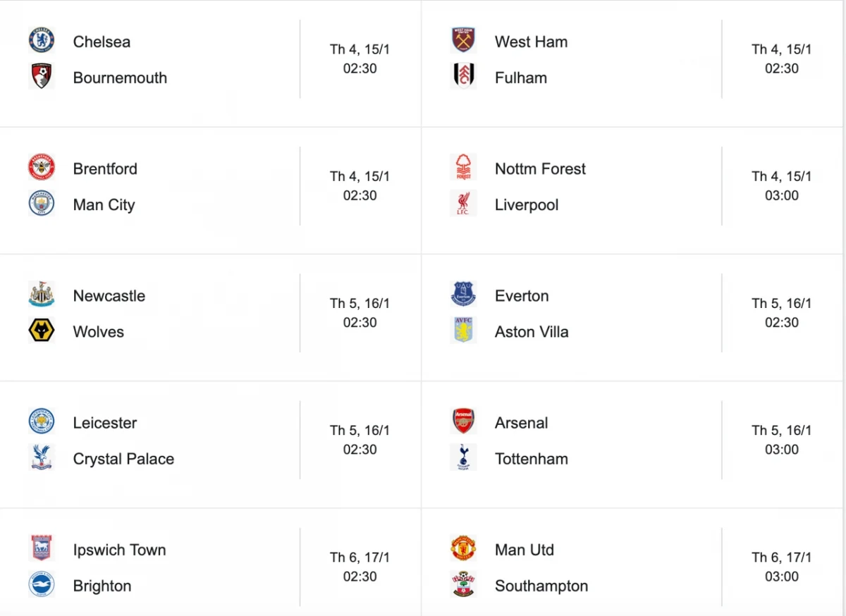Viewport: 846px width, 616px height.
Task: Select Brighton match date Th 6, 17/1
Action: [x=360, y=558]
